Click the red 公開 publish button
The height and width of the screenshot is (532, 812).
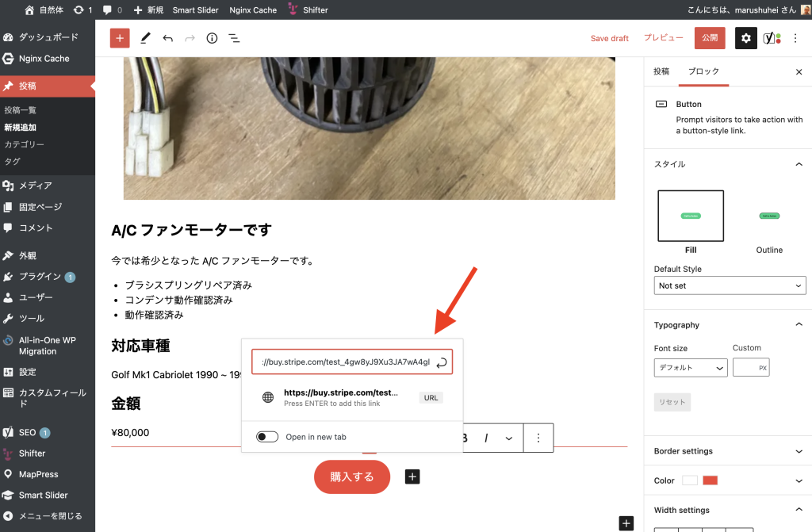tap(709, 38)
